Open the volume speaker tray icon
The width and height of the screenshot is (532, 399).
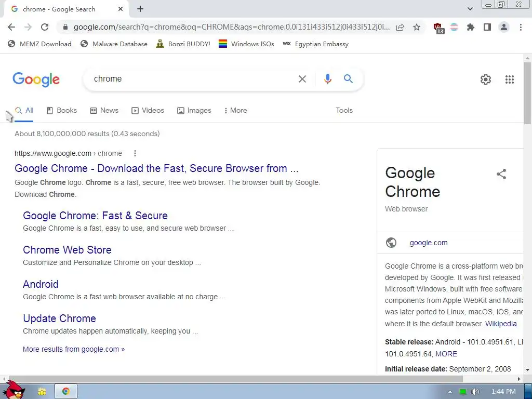(x=475, y=392)
